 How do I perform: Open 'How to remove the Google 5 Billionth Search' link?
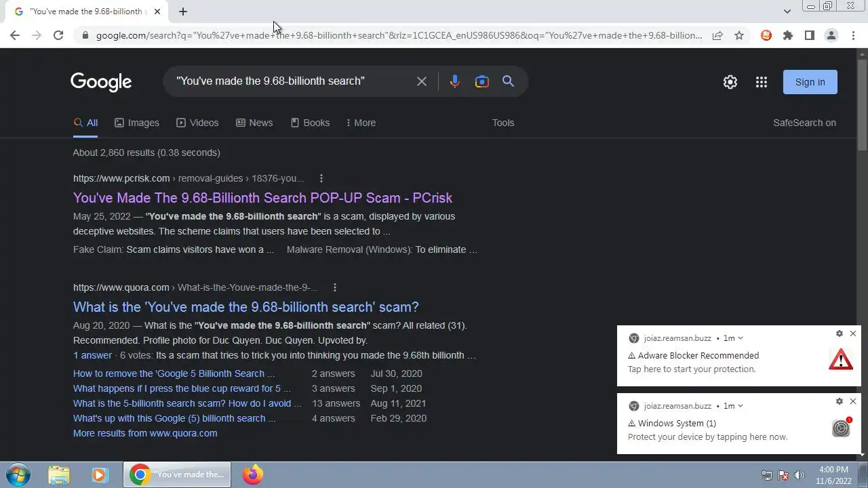click(x=174, y=373)
